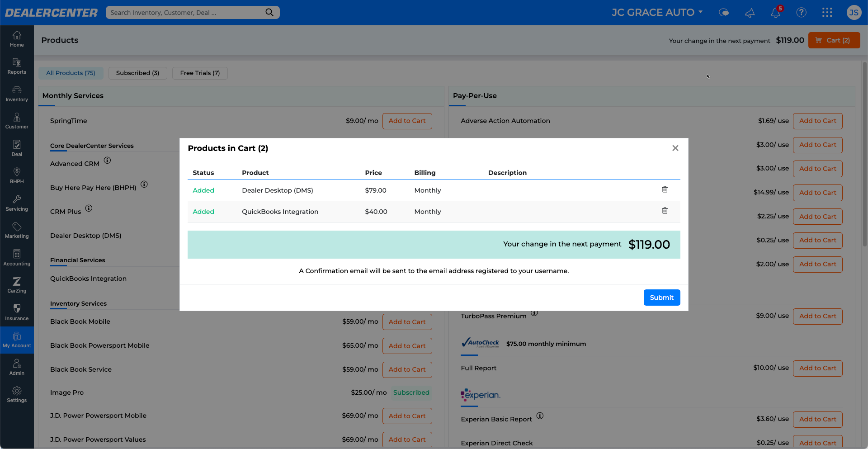Click the DEALERCENTER logo
Image resolution: width=868 pixels, height=449 pixels.
[x=51, y=13]
